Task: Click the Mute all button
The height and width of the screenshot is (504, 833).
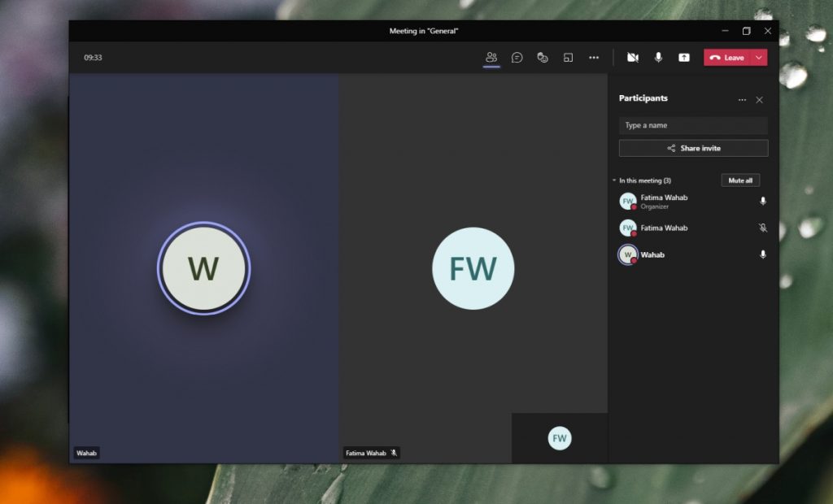Action: [739, 180]
